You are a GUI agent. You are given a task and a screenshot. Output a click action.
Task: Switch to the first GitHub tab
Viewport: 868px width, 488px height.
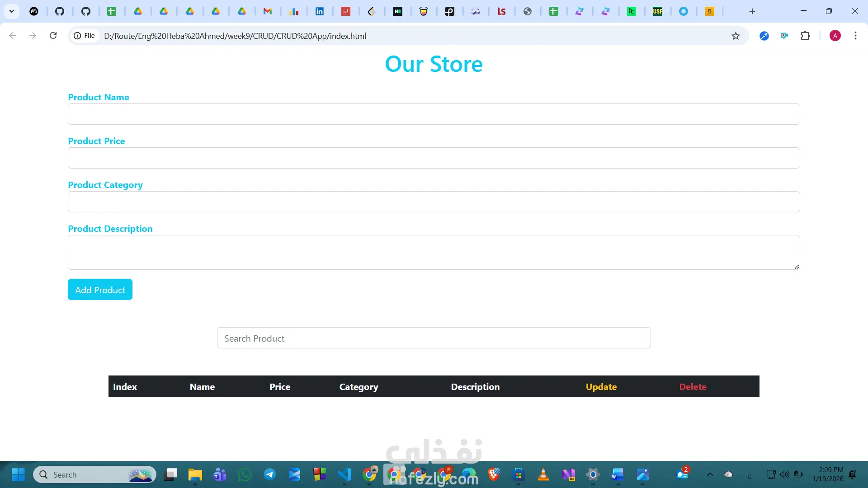[x=60, y=11]
